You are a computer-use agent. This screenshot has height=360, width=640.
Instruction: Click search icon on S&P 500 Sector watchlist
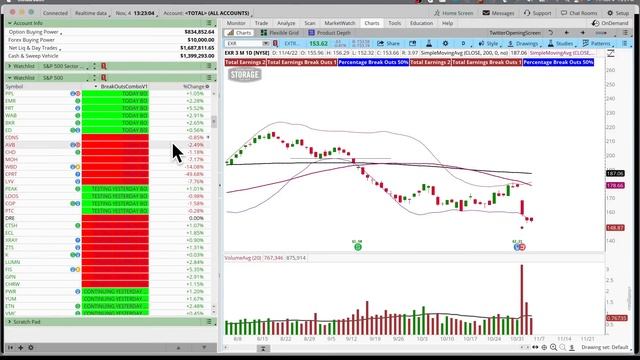[104, 66]
